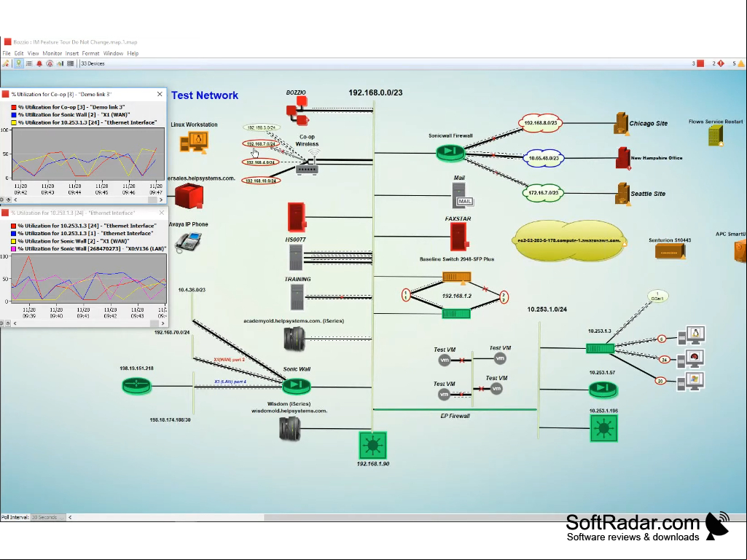Close the 10.253.1.3 Ethernet Interface chart window
This screenshot has height=560, width=747.
162,213
